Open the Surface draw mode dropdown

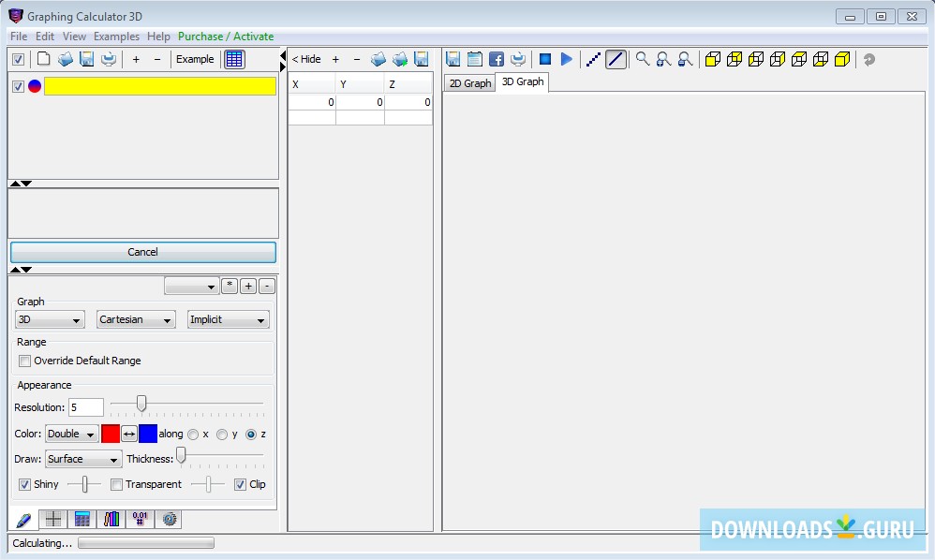[83, 459]
